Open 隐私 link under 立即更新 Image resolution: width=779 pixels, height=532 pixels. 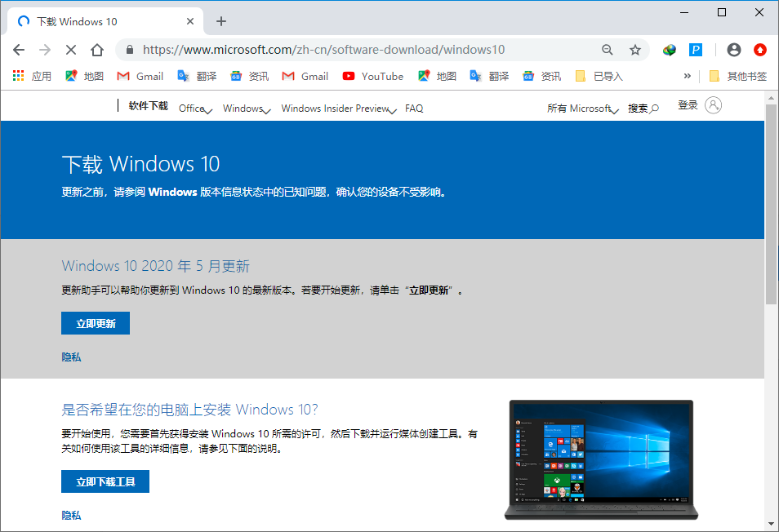[x=71, y=357]
